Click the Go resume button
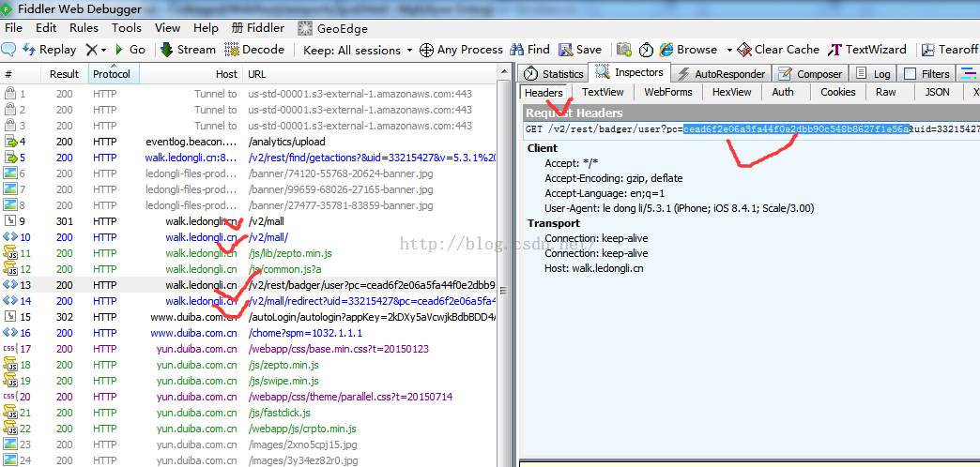The height and width of the screenshot is (467, 980). coord(130,50)
